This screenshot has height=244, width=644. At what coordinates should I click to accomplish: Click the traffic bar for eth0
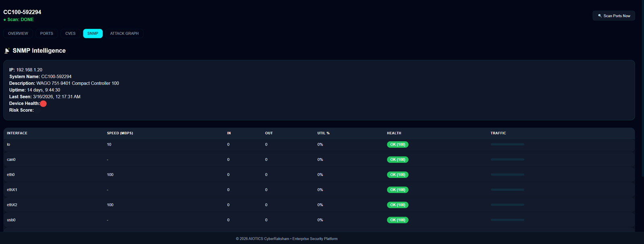(x=507, y=175)
